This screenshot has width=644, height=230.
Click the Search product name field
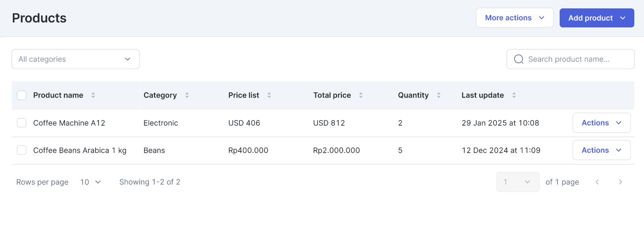574,59
